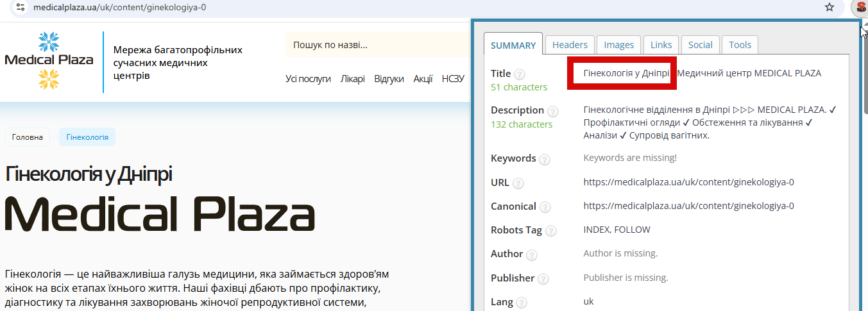Focus the Пошук по назві search field

(x=379, y=45)
